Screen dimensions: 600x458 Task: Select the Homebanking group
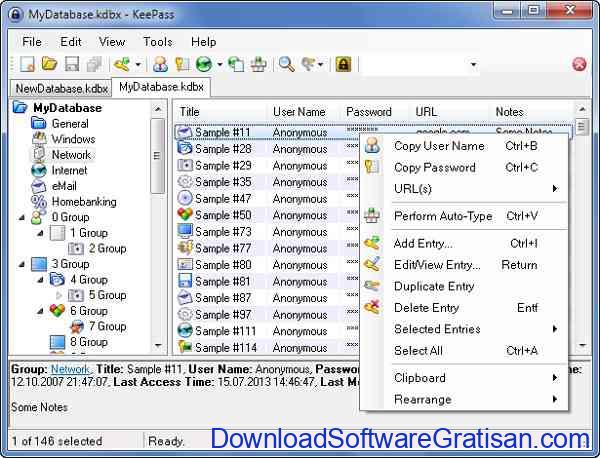tap(84, 202)
